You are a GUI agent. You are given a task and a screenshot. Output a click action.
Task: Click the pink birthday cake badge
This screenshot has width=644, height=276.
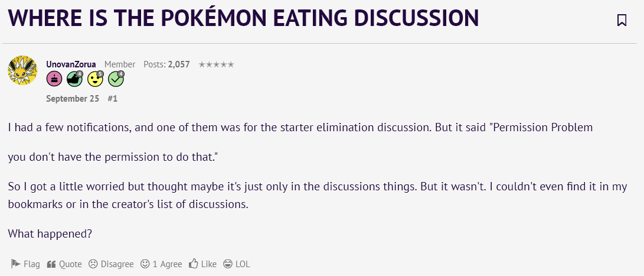54,79
